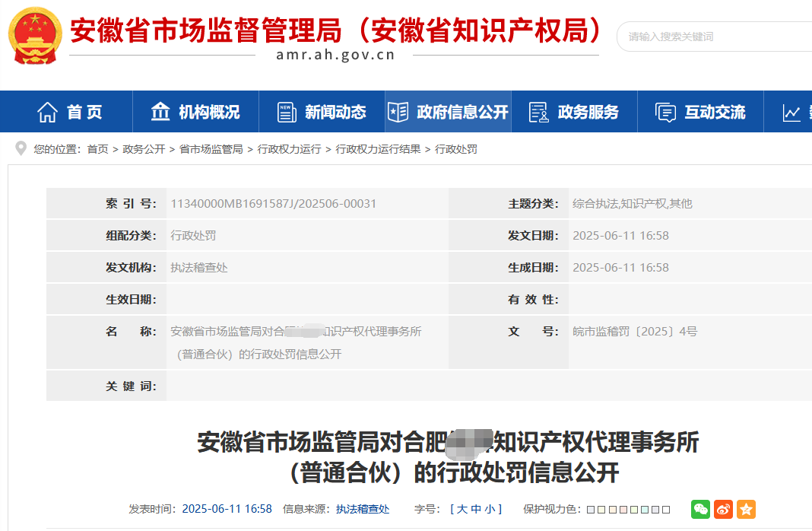The width and height of the screenshot is (812, 531).
Task: Click the document icon beside 政务服务
Action: pyautogui.click(x=538, y=112)
